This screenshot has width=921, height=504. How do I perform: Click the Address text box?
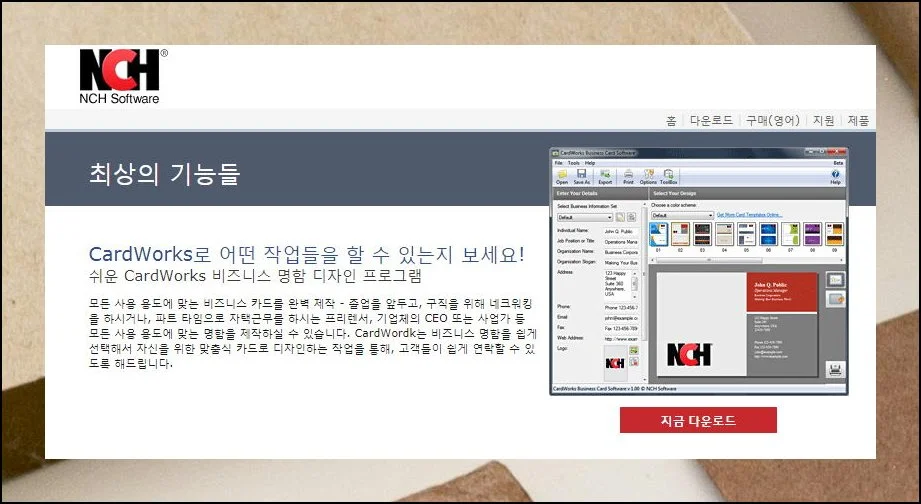tap(620, 284)
